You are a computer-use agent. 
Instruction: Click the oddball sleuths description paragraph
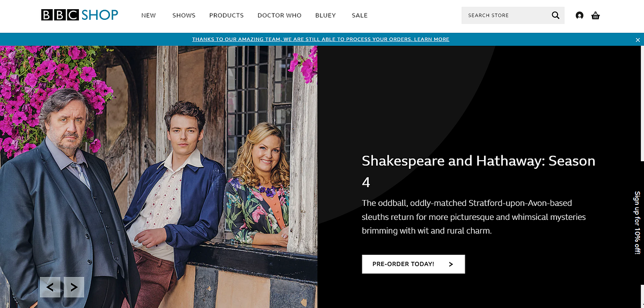pyautogui.click(x=474, y=217)
